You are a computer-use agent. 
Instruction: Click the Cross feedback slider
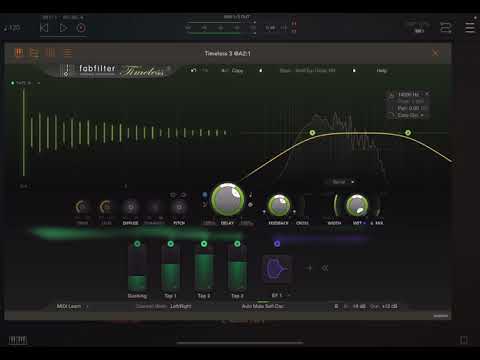pyautogui.click(x=302, y=206)
